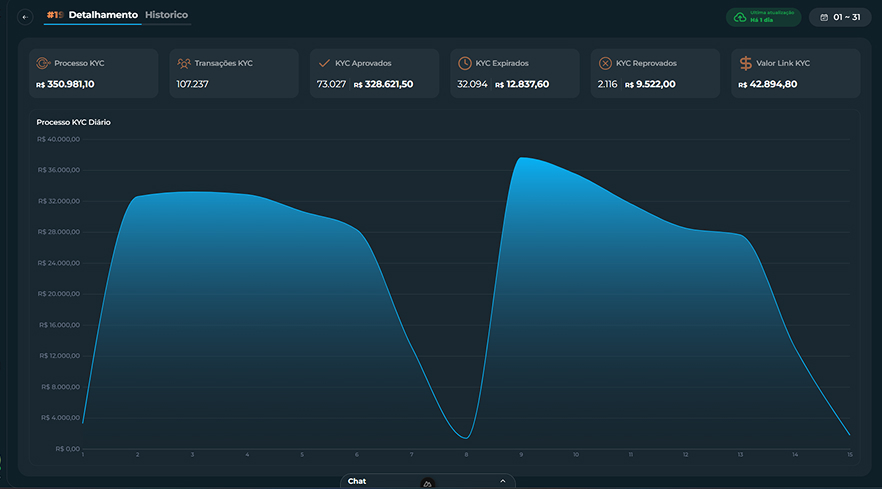Image resolution: width=882 pixels, height=489 pixels.
Task: Click the cloud update status icon
Action: [740, 17]
